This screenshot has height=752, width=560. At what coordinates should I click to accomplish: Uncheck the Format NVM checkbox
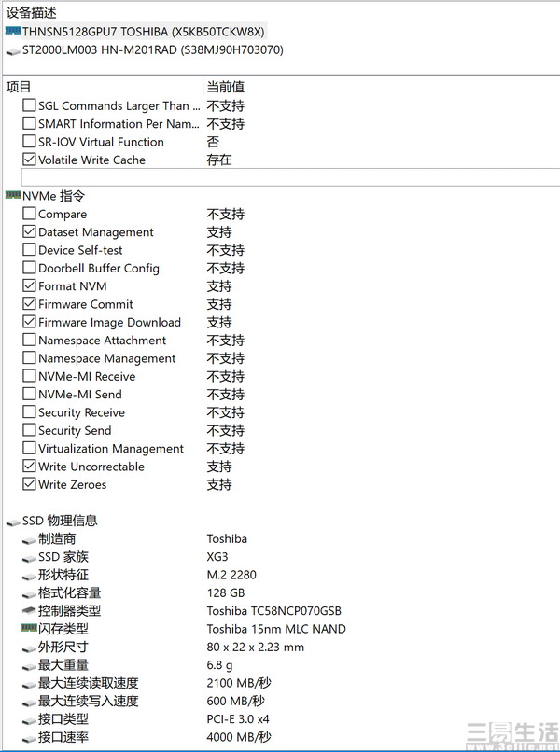30,286
